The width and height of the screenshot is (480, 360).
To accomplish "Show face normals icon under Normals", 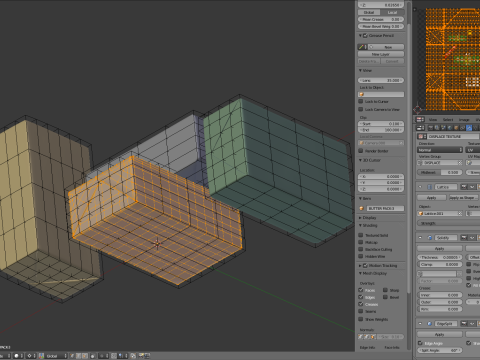I will click(373, 337).
